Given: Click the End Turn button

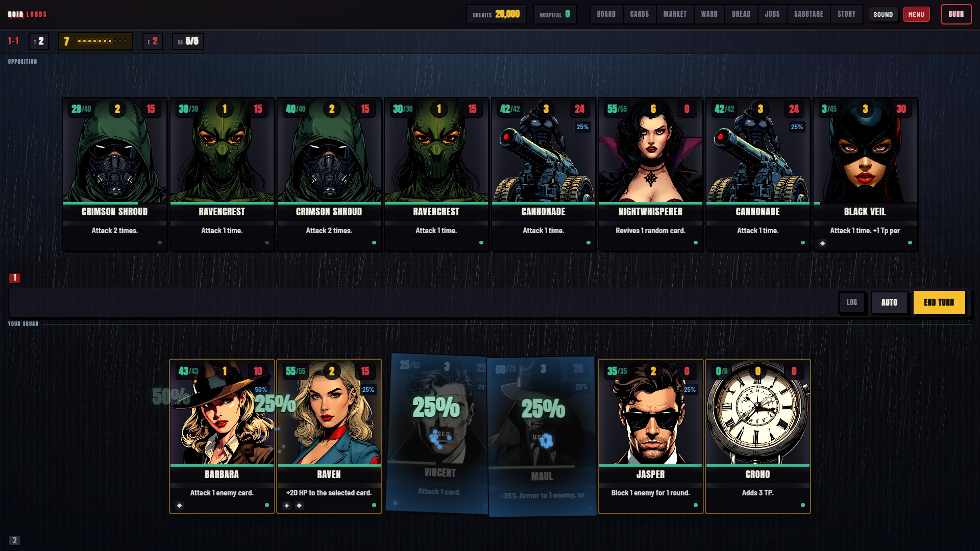Looking at the screenshot, I should (939, 303).
